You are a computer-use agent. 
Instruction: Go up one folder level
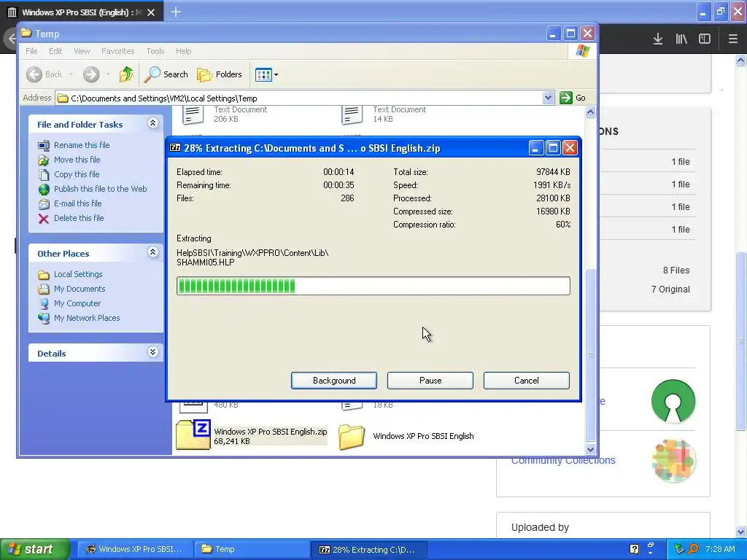pos(126,74)
